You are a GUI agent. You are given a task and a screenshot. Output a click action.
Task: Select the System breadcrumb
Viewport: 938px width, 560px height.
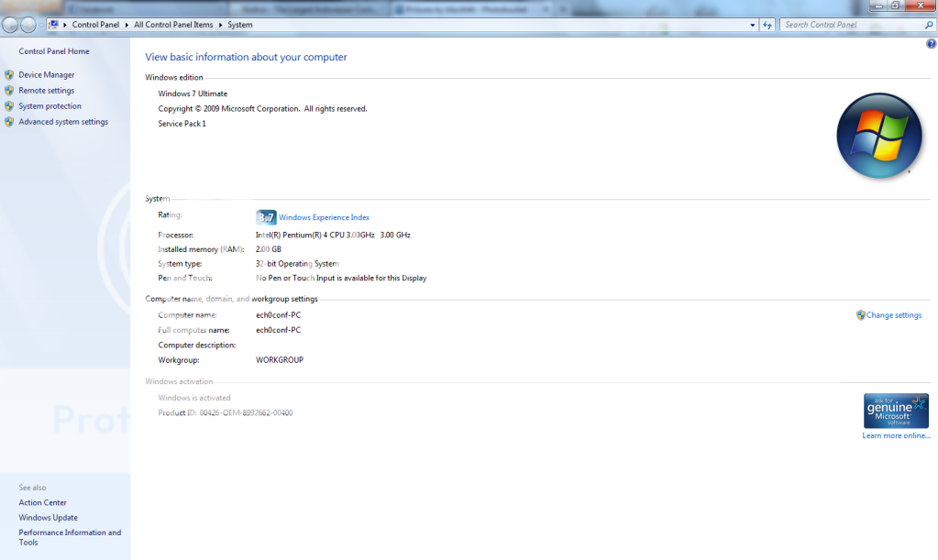pos(240,25)
